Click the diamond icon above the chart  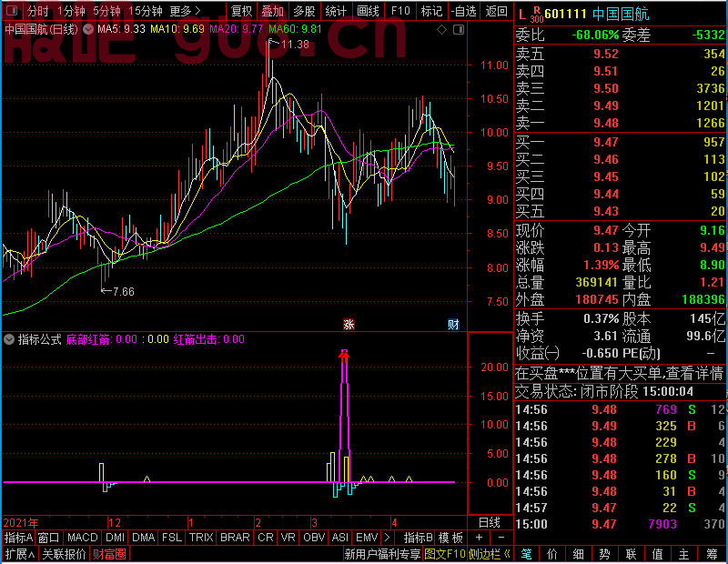(x=442, y=30)
